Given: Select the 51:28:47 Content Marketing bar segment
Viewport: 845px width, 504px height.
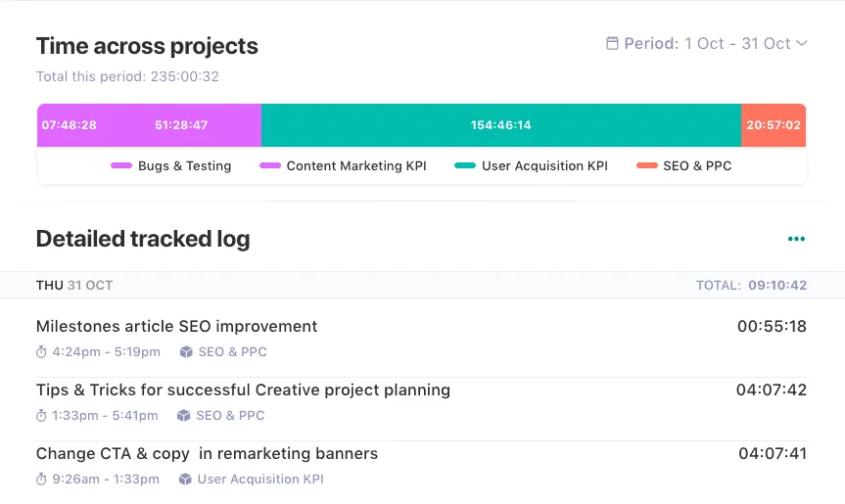Looking at the screenshot, I should 181,125.
